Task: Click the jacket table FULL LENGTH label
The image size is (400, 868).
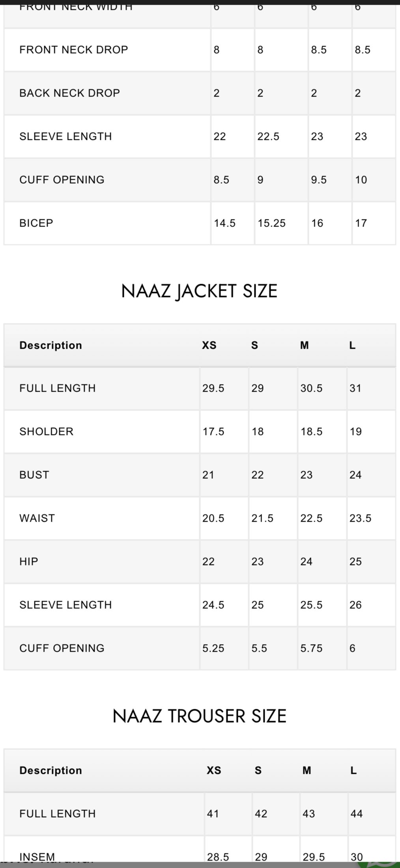Action: tap(58, 388)
